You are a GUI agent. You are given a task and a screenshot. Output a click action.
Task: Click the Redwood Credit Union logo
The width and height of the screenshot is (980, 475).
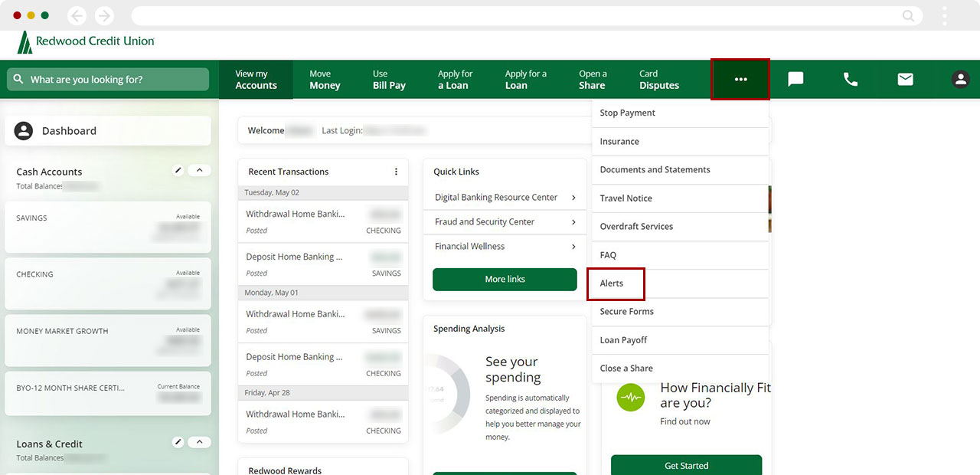click(x=86, y=41)
